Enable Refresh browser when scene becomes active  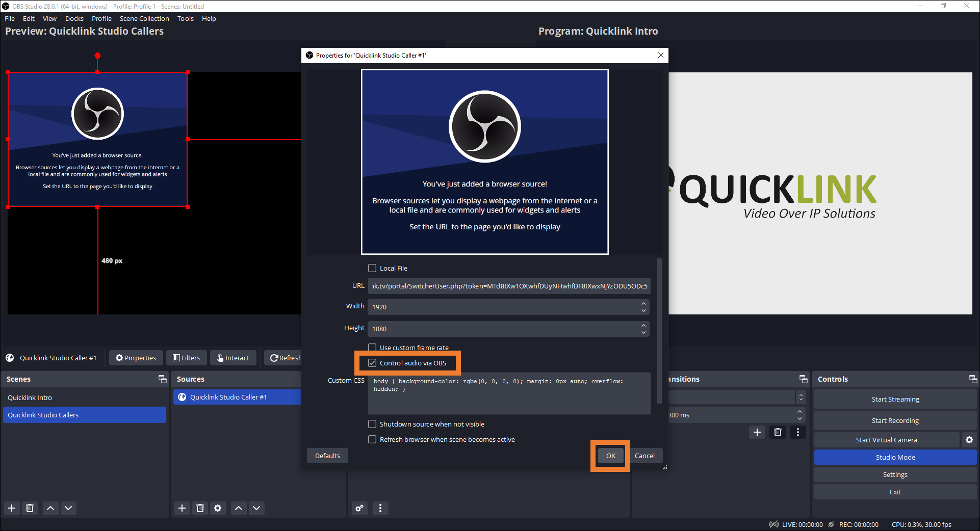(x=372, y=439)
